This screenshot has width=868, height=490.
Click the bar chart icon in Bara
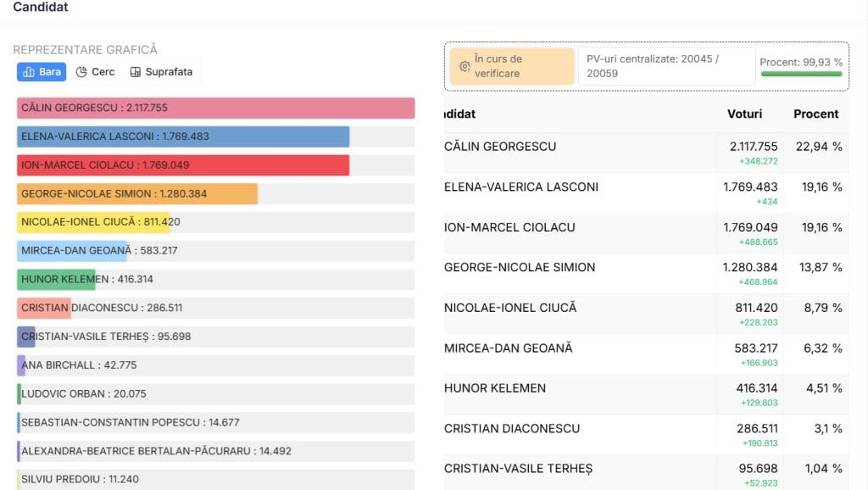point(29,72)
